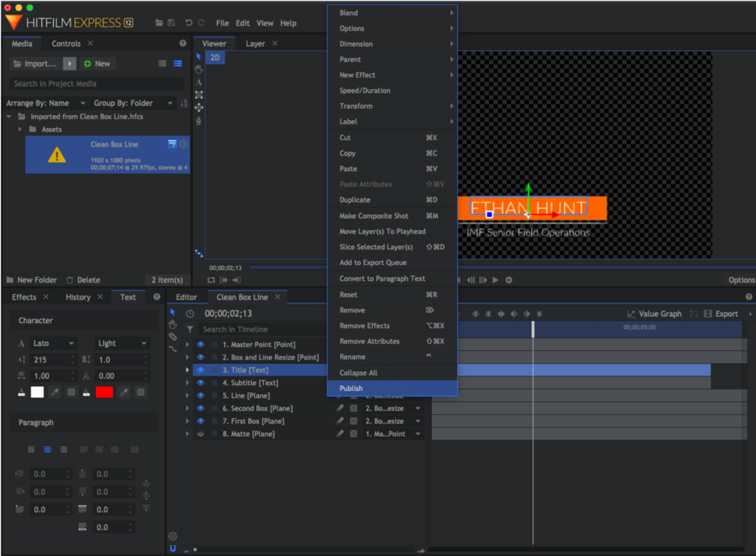The height and width of the screenshot is (556, 756).
Task: Click the New button in the Media panel
Action: click(98, 63)
